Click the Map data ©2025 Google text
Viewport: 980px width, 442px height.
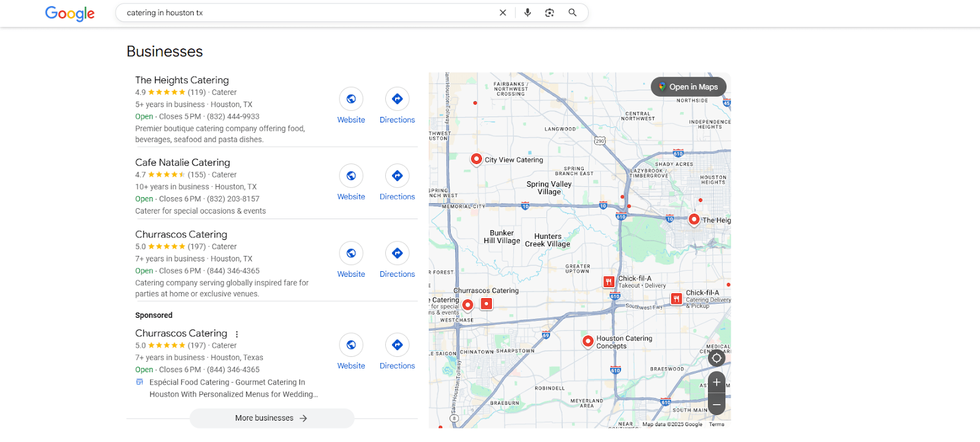(673, 424)
